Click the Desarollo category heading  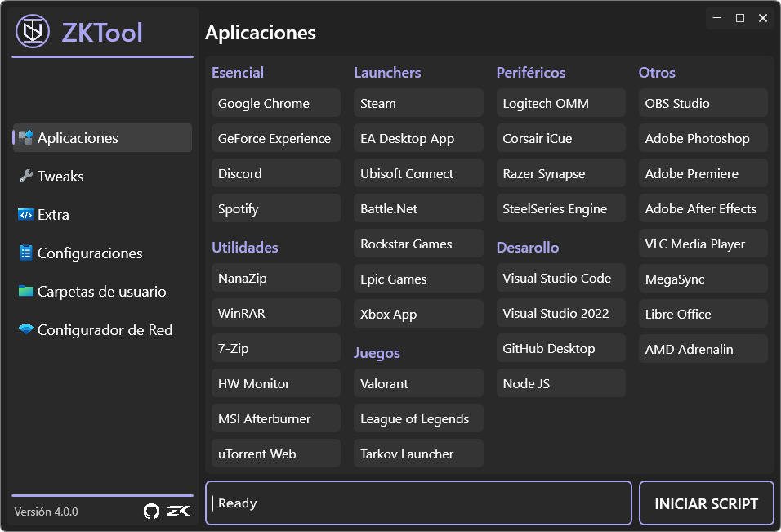528,247
